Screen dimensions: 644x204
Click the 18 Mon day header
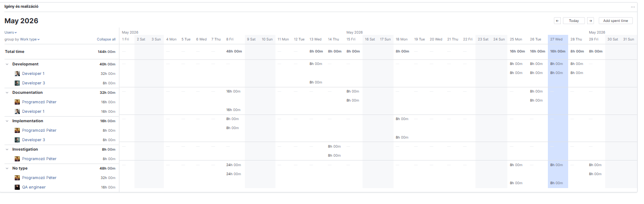[x=402, y=39]
